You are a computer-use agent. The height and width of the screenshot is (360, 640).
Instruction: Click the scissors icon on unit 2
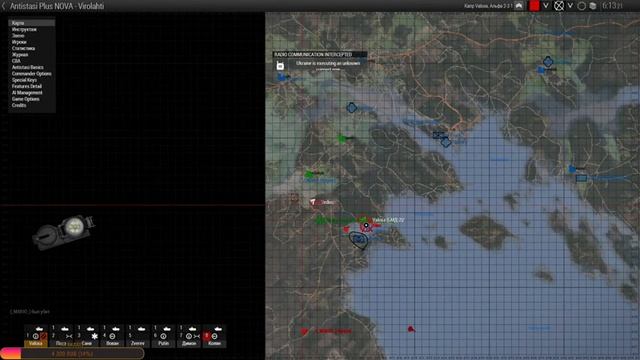[x=69, y=336]
